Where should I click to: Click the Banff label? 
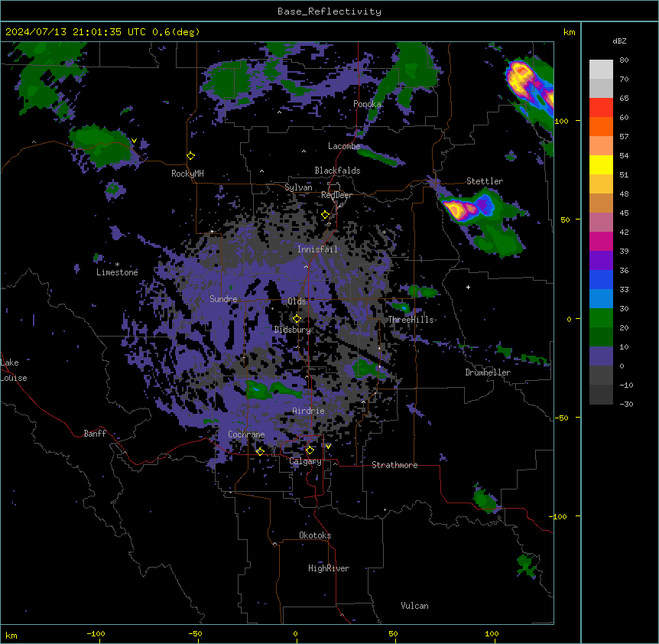click(95, 434)
